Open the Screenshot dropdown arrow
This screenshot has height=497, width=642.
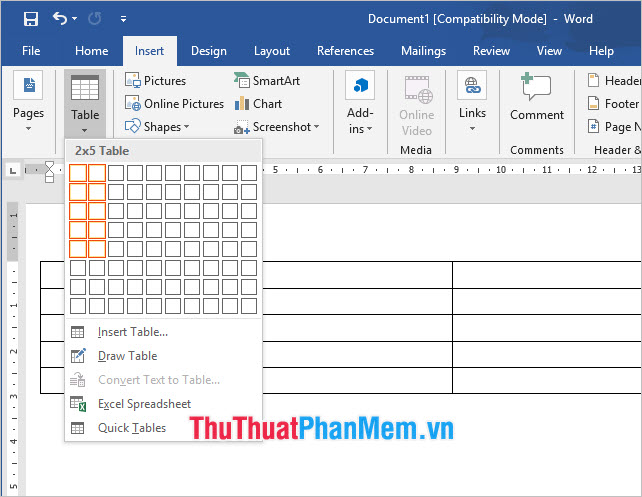coord(316,127)
